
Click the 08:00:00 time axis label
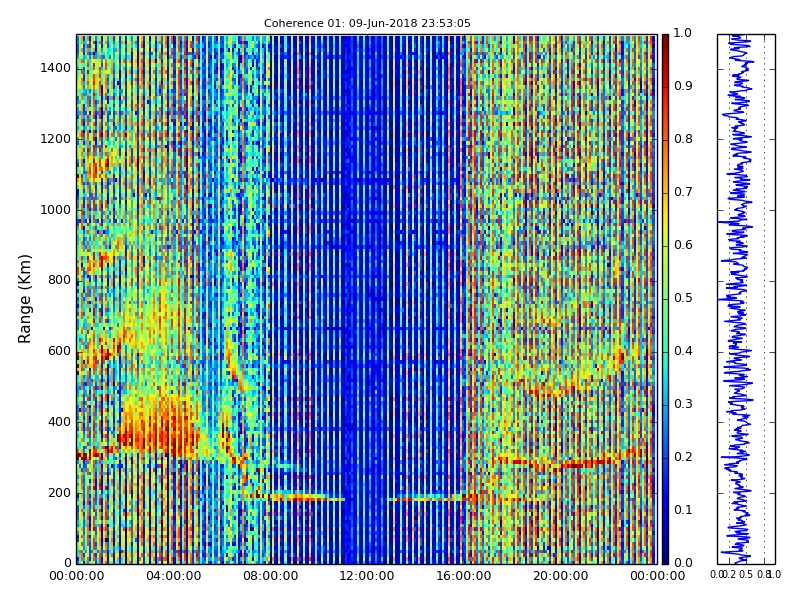pyautogui.click(x=270, y=577)
